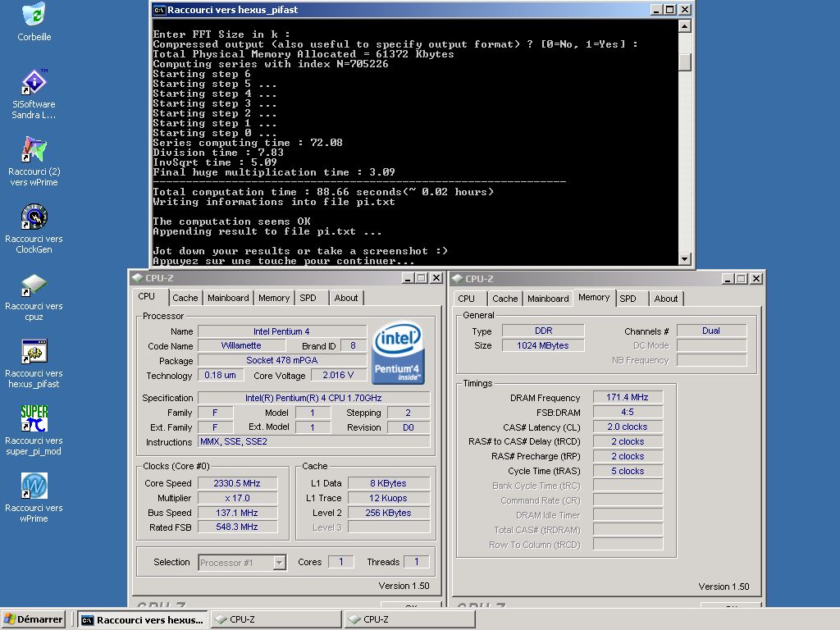Click the Multiplier x 17.0 field

[237, 498]
